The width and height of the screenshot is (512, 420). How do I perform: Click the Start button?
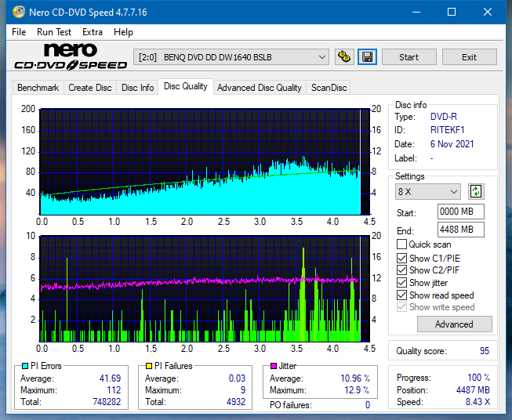(409, 57)
